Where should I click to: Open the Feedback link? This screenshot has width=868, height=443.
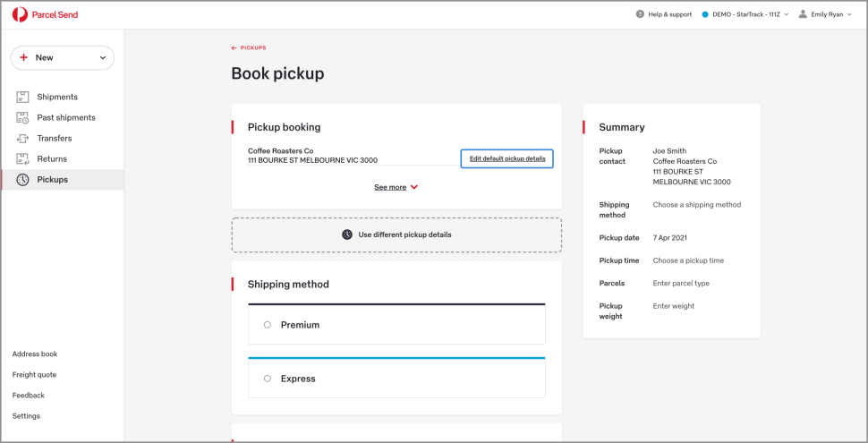coord(29,396)
